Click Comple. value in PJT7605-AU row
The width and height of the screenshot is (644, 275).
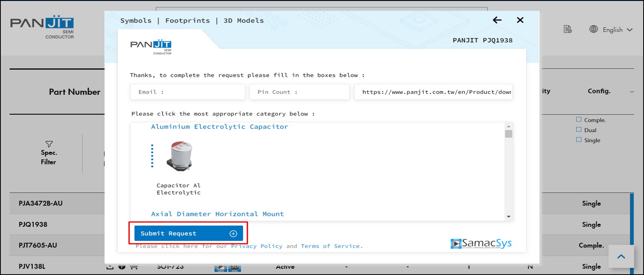coord(591,245)
